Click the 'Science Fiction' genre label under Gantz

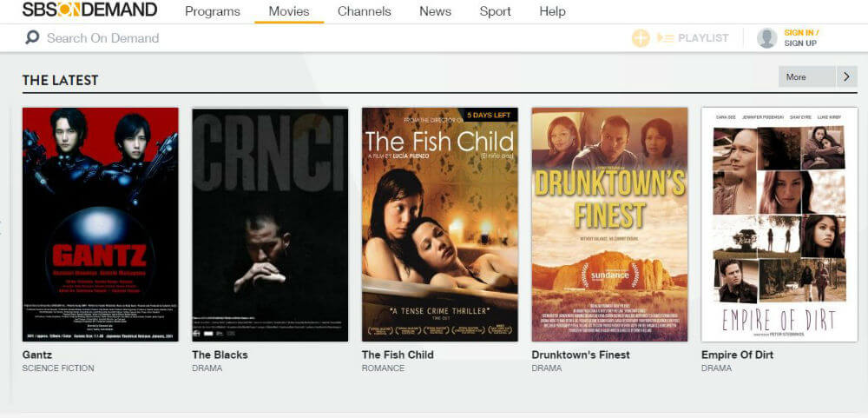click(58, 368)
